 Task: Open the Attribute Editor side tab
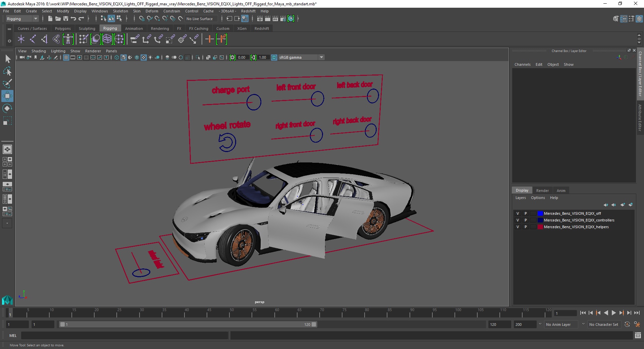640,117
